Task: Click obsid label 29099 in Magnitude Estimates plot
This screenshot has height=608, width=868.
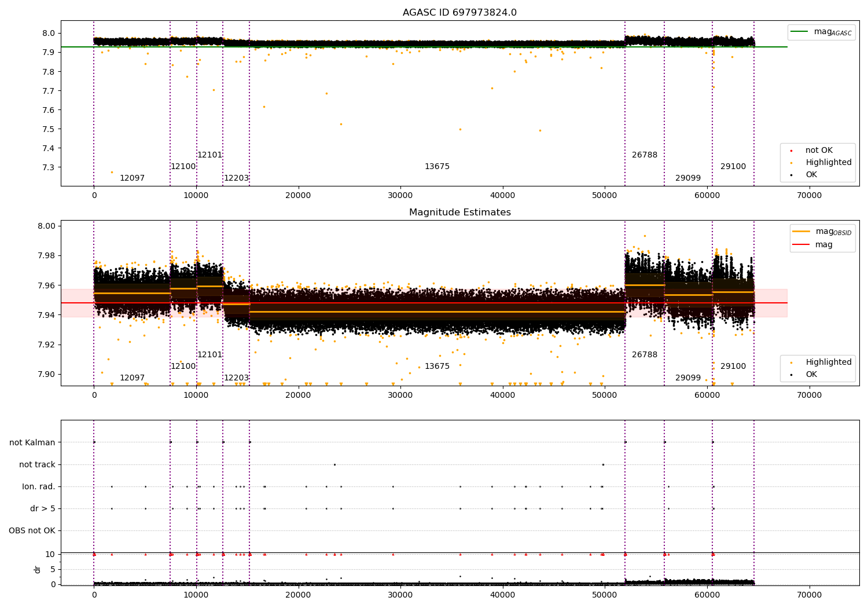Action: [x=688, y=378]
